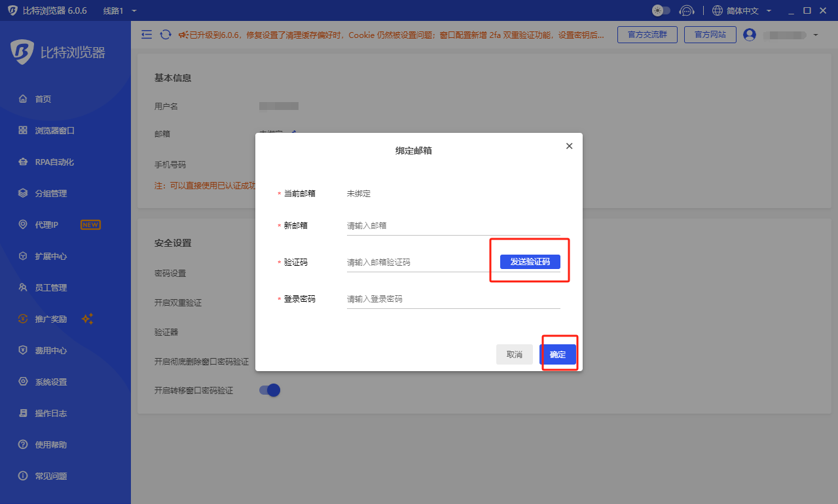Click the customer service headset icon

(686, 10)
